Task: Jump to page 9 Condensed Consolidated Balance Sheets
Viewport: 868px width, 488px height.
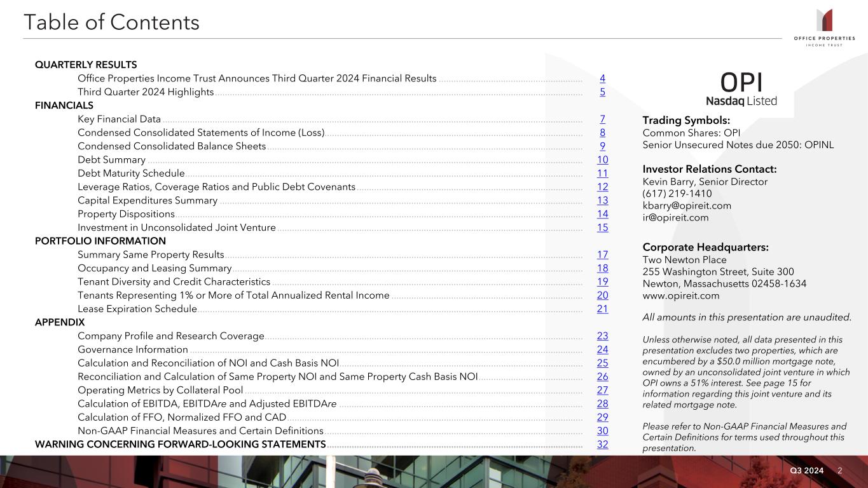Action: 602,146
